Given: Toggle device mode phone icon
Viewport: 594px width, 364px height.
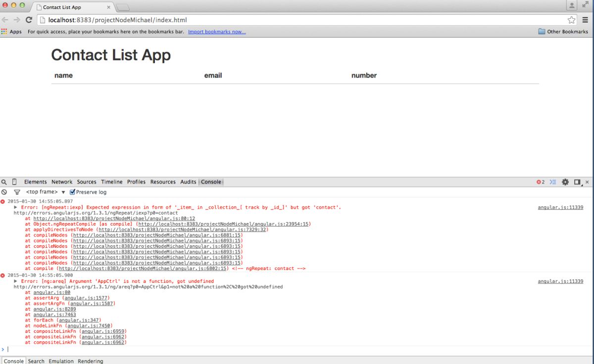Looking at the screenshot, I should [x=14, y=182].
